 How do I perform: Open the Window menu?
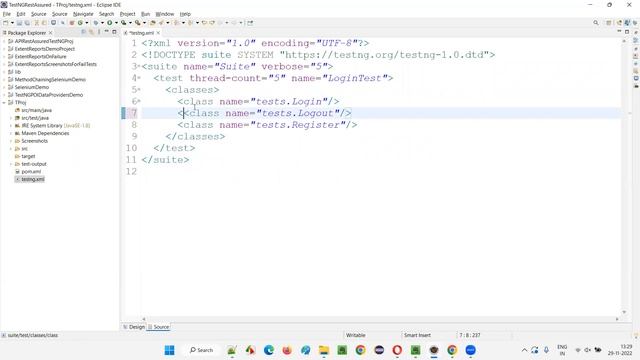(x=164, y=14)
